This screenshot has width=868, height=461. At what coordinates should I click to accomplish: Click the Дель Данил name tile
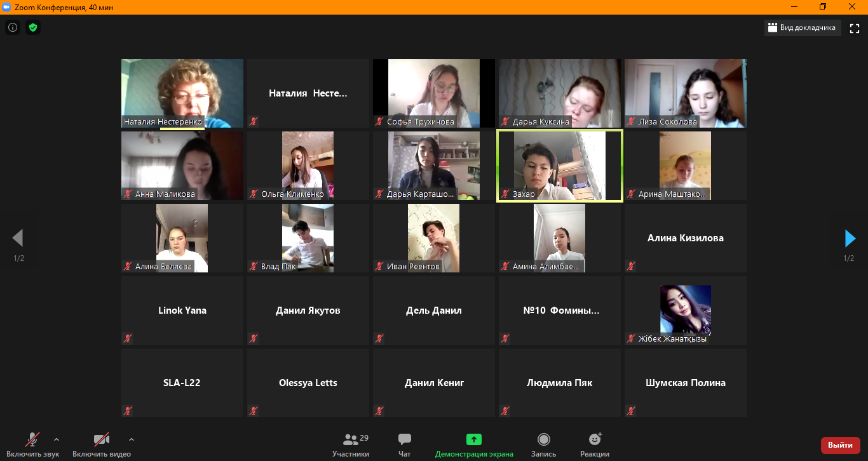(434, 311)
